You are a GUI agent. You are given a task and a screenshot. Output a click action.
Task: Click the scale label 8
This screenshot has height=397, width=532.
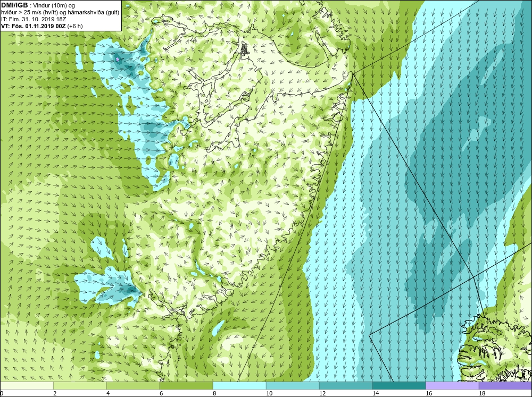pyautogui.click(x=215, y=393)
